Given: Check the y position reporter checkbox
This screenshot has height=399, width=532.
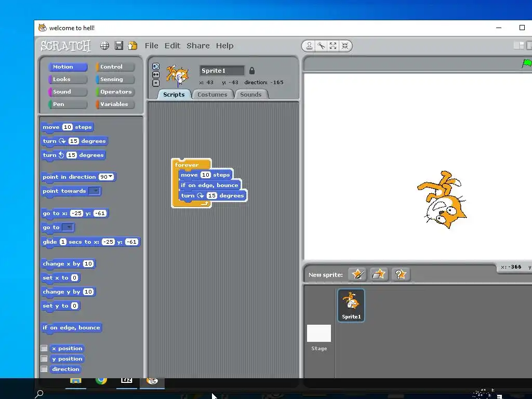Looking at the screenshot, I should 44,358.
